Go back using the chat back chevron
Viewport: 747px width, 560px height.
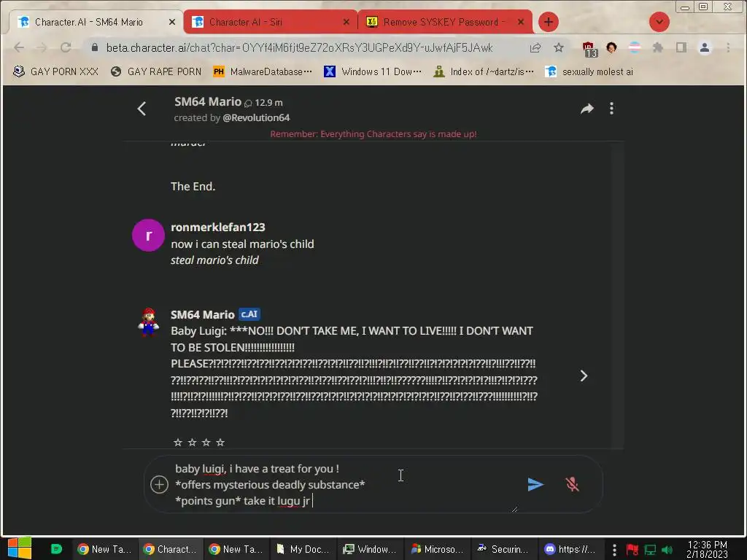(x=142, y=109)
